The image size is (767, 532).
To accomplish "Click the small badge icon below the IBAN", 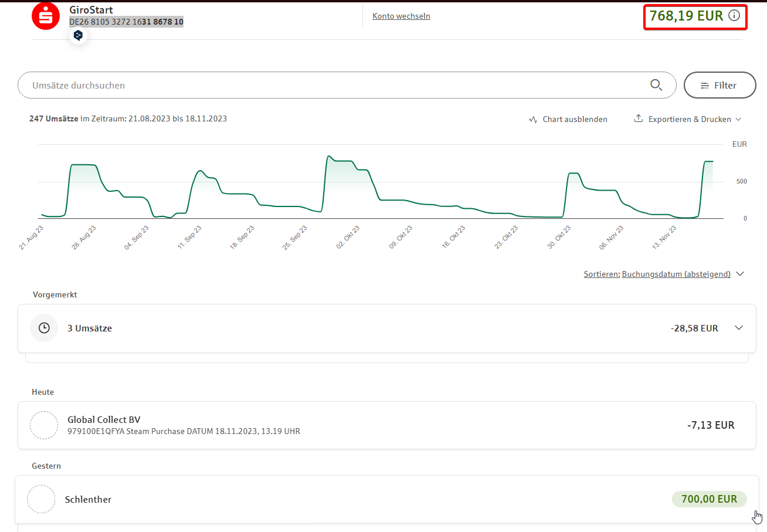I will 78,36.
